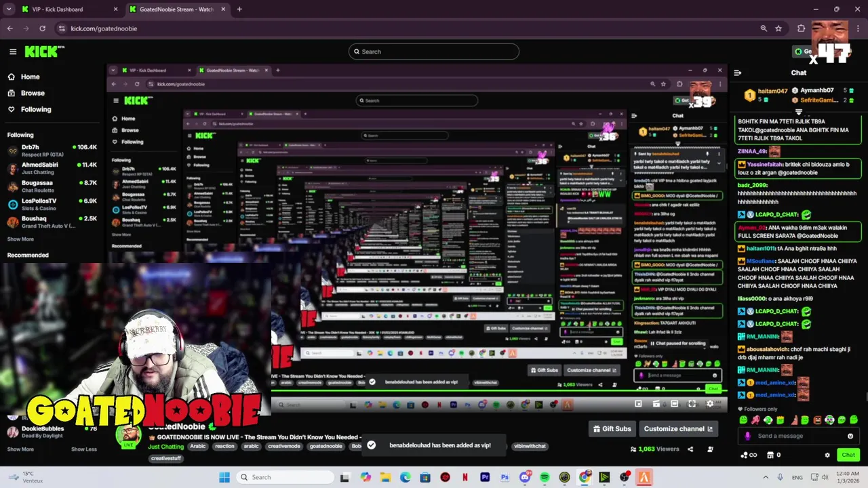Click the creativestuff stream tag
Image resolution: width=868 pixels, height=488 pixels.
click(166, 458)
